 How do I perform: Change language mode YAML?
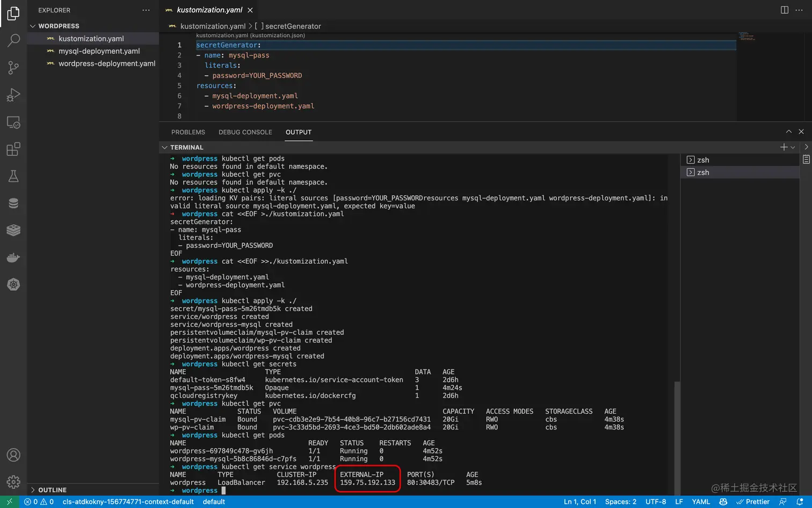701,502
